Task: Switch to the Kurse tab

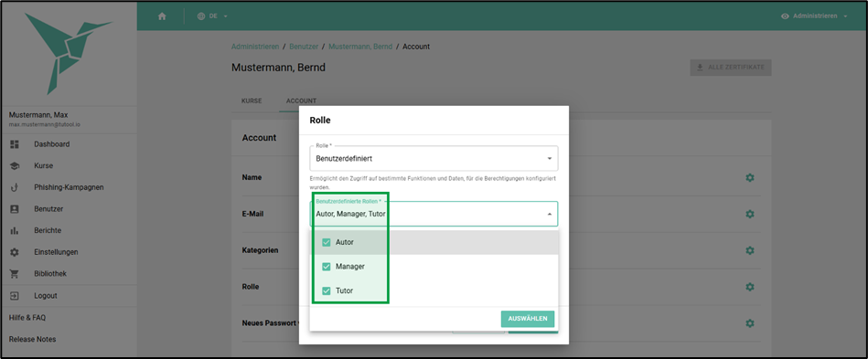Action: 252,101
